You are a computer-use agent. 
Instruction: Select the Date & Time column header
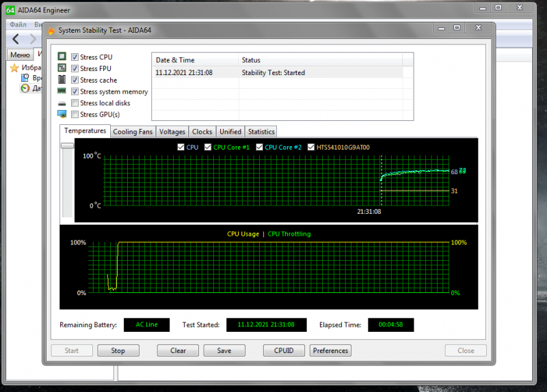click(176, 60)
